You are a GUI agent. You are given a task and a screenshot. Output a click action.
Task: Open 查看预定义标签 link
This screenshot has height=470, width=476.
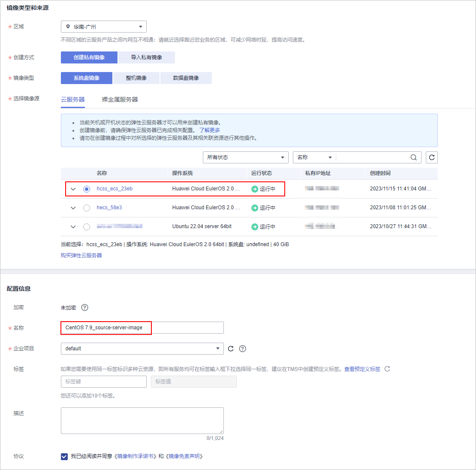[x=362, y=369]
